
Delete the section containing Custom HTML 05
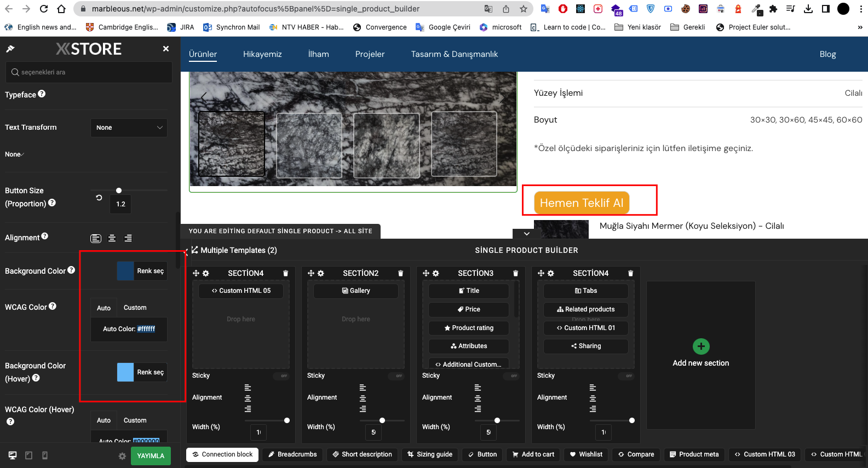285,273
